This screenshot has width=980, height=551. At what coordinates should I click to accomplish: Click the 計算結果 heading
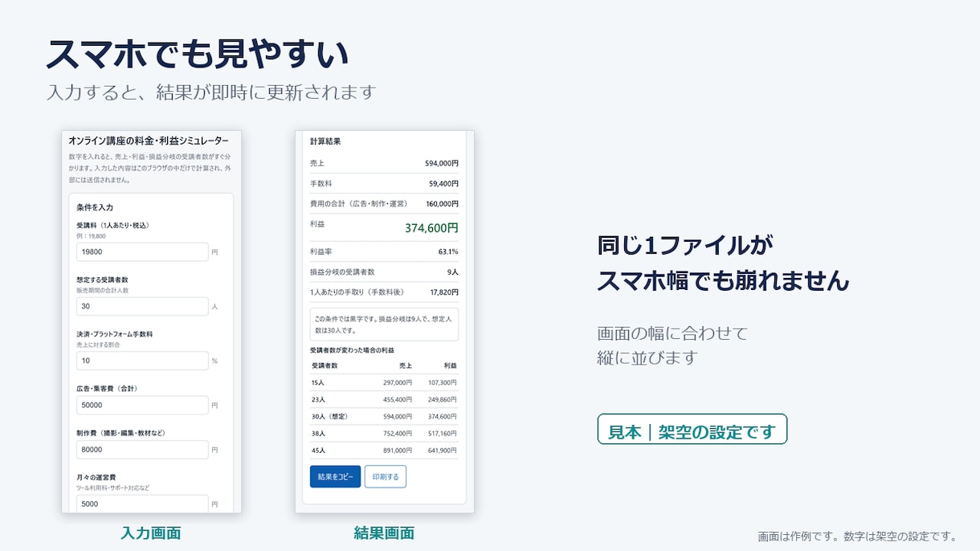tap(325, 141)
